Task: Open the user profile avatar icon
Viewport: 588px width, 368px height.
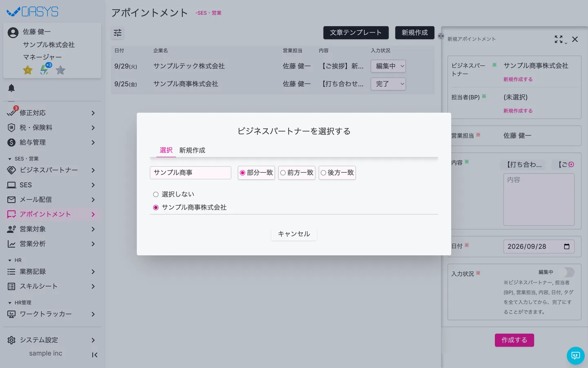Action: pos(13,33)
